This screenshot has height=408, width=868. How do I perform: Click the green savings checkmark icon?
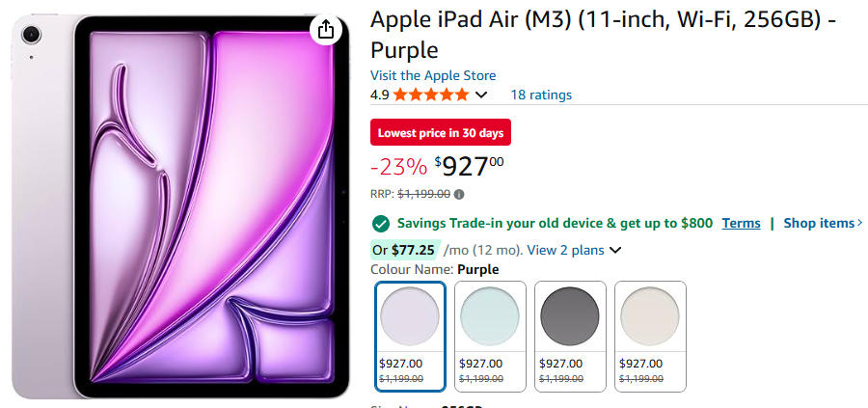[381, 224]
